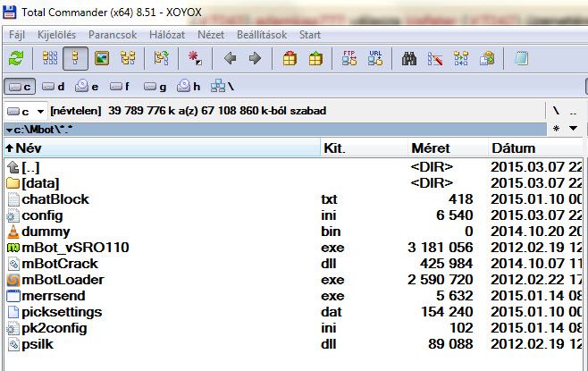
Task: Sort by Dátum column header
Action: coord(535,148)
